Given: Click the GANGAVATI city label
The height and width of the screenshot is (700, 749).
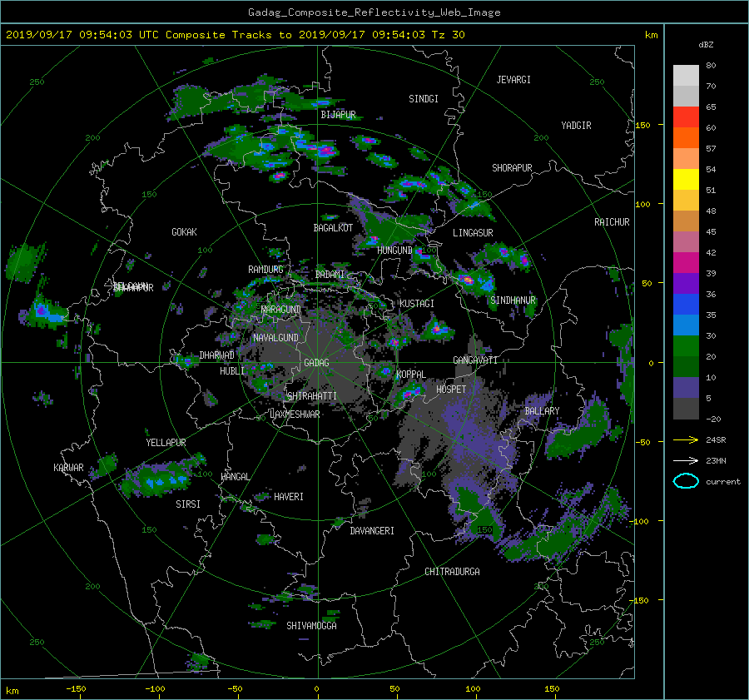Looking at the screenshot, I should tap(475, 360).
